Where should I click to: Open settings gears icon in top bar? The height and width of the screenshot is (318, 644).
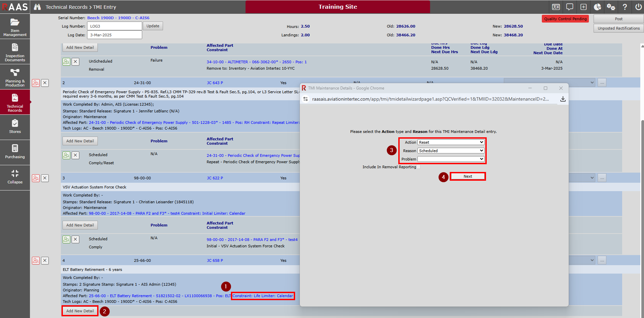[611, 7]
